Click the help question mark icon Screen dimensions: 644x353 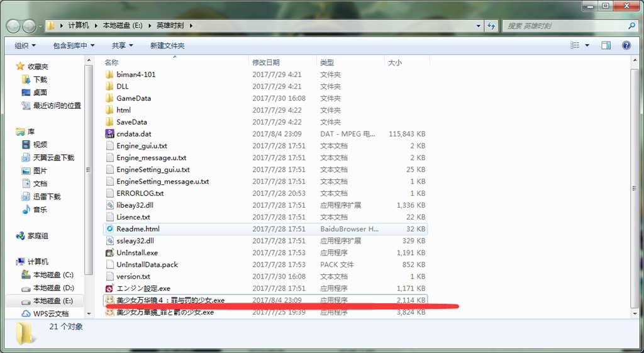coord(626,45)
